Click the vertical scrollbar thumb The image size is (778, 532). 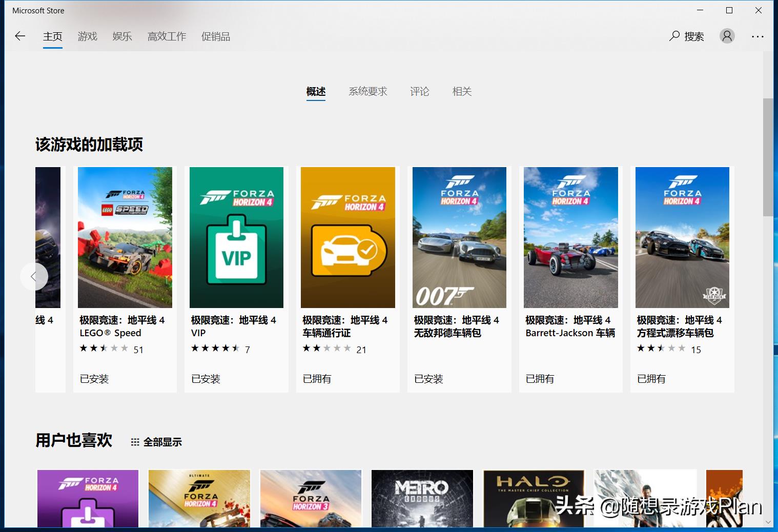[x=767, y=157]
